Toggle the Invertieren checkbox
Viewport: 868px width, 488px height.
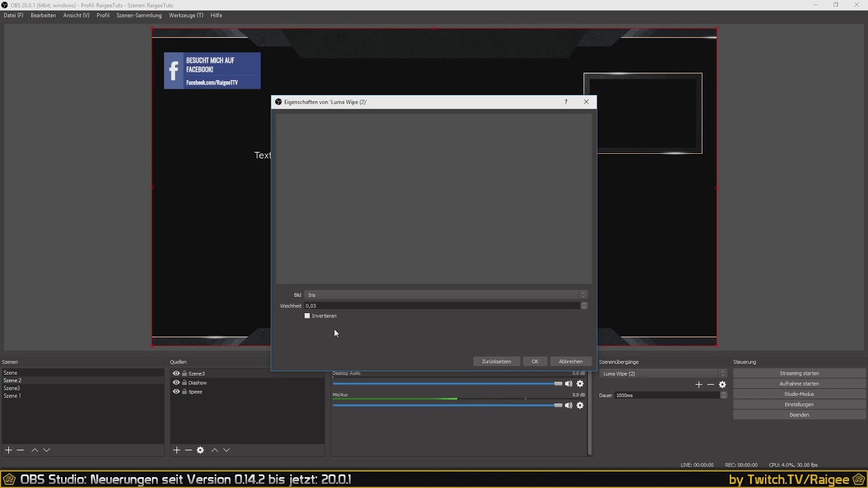click(x=307, y=316)
